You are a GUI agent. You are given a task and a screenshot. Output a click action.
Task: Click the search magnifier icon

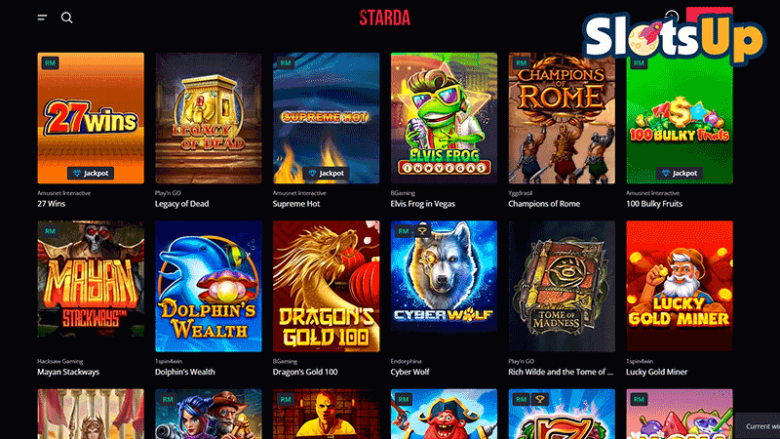tap(67, 18)
